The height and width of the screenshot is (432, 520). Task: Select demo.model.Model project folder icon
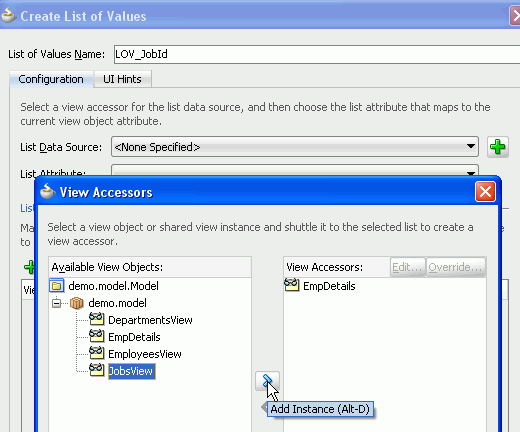point(57,286)
